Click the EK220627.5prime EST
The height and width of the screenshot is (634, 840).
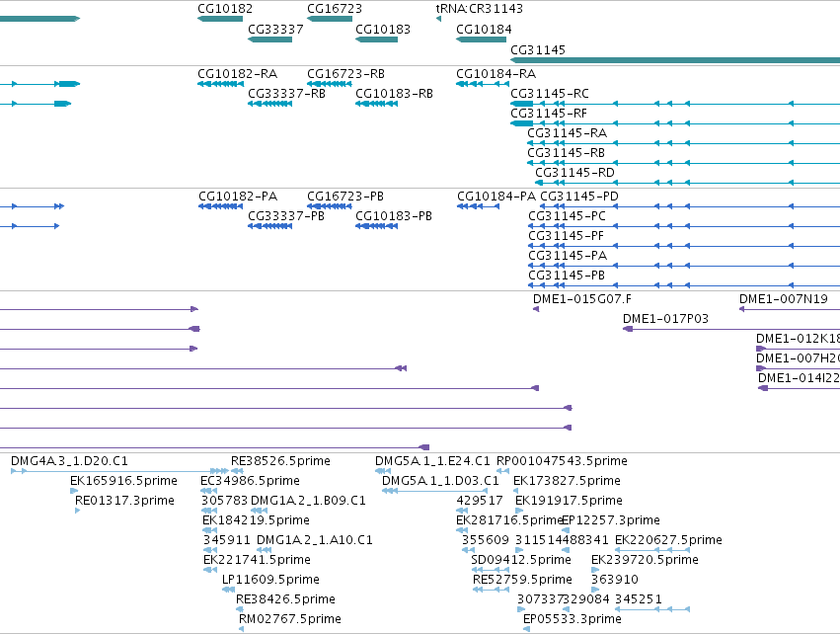click(x=652, y=550)
